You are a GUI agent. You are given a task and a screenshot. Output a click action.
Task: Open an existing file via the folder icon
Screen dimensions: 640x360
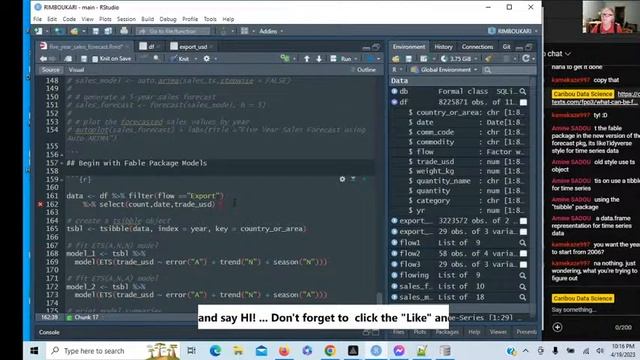tap(74, 31)
